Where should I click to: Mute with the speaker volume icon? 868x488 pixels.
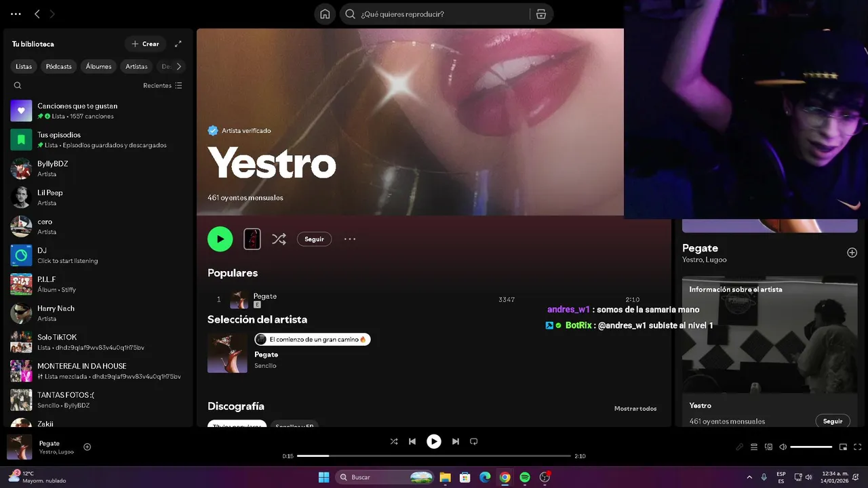[783, 447]
